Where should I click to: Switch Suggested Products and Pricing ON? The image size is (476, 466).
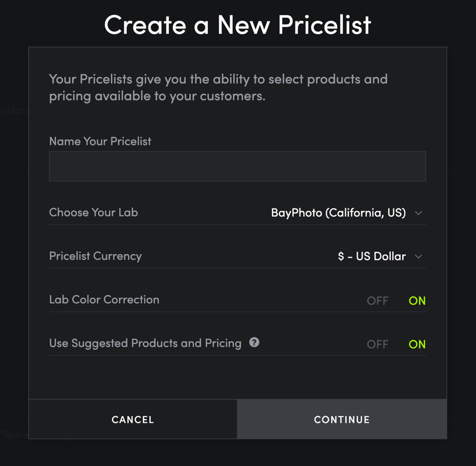417,344
